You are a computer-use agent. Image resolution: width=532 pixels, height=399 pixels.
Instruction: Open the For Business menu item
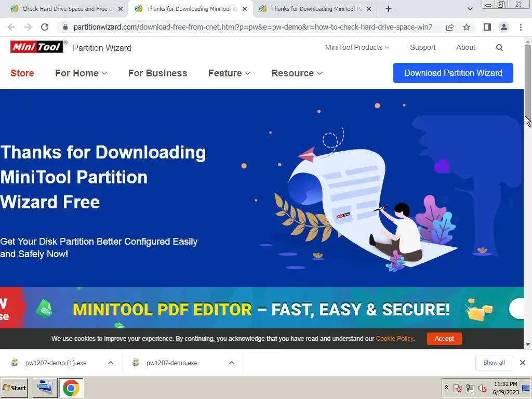(x=157, y=73)
